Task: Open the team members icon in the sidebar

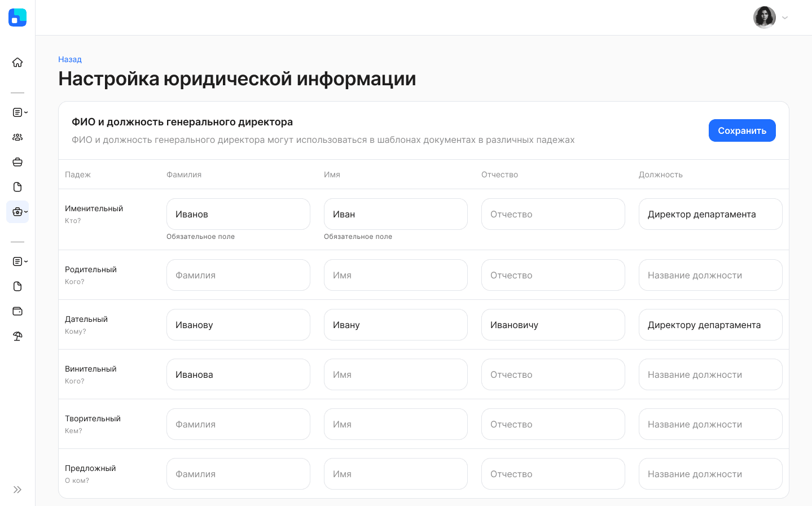Action: [17, 137]
